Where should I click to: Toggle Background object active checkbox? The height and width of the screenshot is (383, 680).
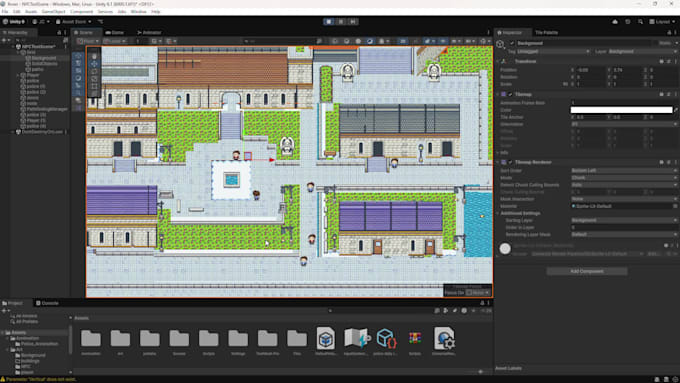(x=512, y=43)
